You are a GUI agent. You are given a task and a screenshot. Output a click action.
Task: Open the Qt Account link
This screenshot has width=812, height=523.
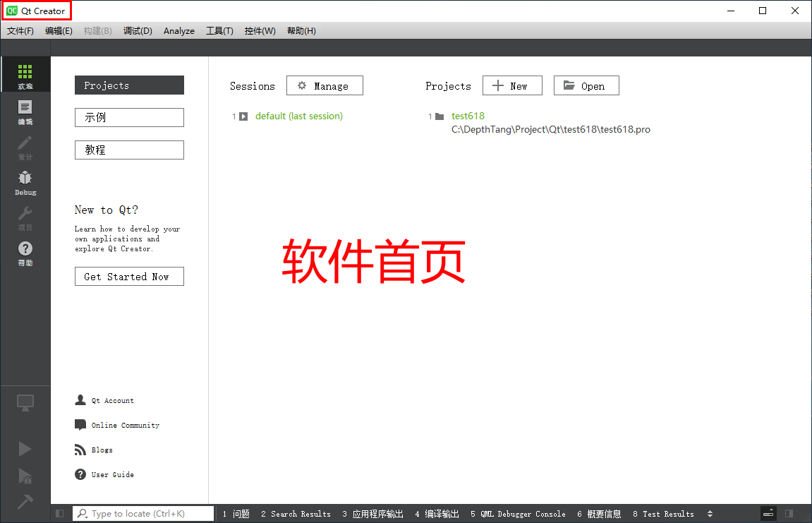tap(104, 400)
